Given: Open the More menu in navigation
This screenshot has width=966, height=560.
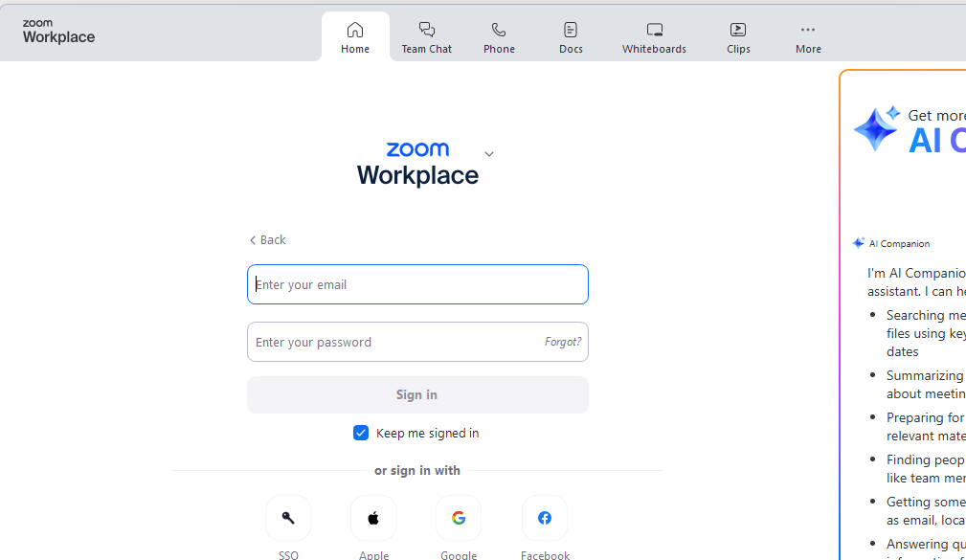Looking at the screenshot, I should (x=808, y=37).
